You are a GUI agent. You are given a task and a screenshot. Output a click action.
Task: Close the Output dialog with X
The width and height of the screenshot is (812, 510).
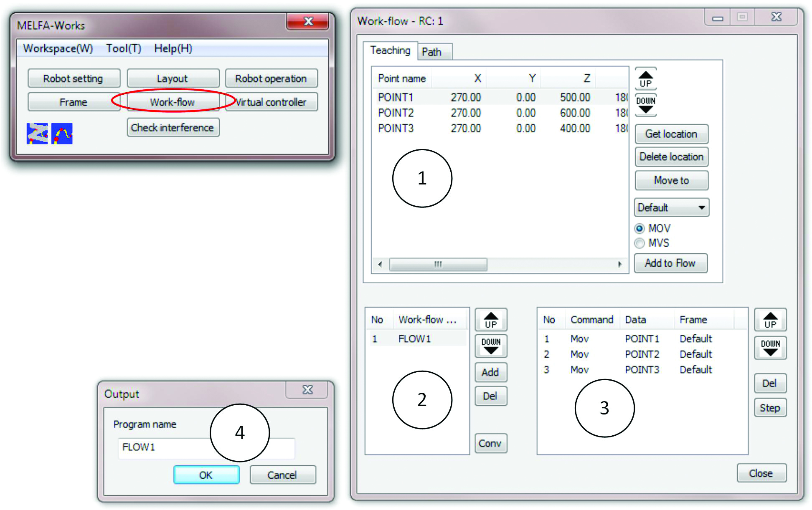pyautogui.click(x=308, y=390)
